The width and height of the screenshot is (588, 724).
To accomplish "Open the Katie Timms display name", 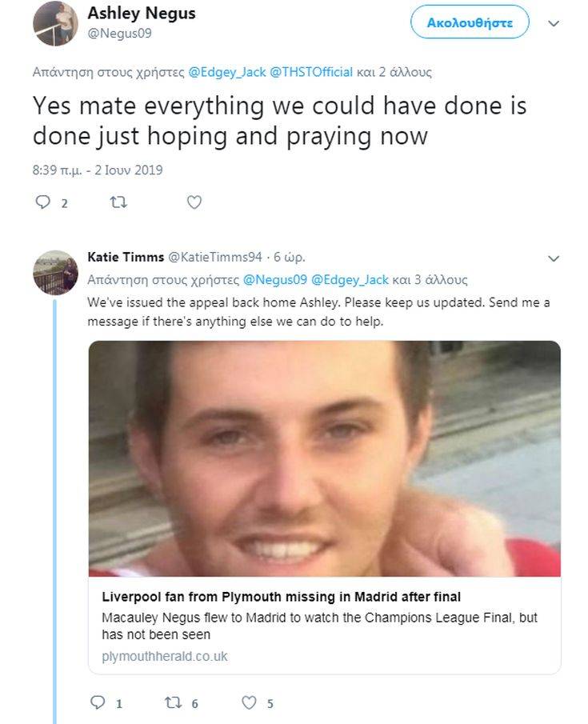I will click(x=124, y=257).
